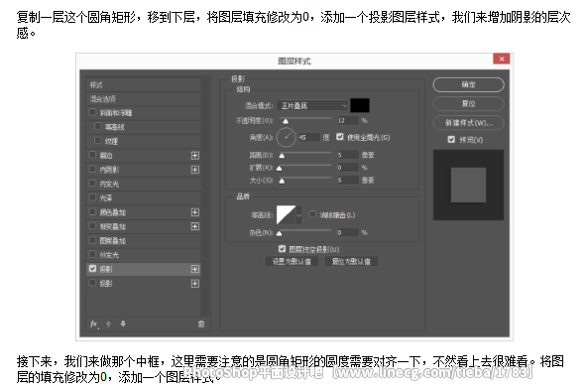Open the fx menu at the list bottom

click(94, 324)
